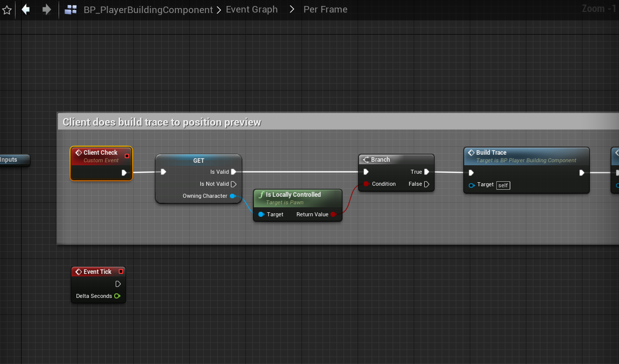
Task: Click the favorite star icon
Action: tap(7, 10)
